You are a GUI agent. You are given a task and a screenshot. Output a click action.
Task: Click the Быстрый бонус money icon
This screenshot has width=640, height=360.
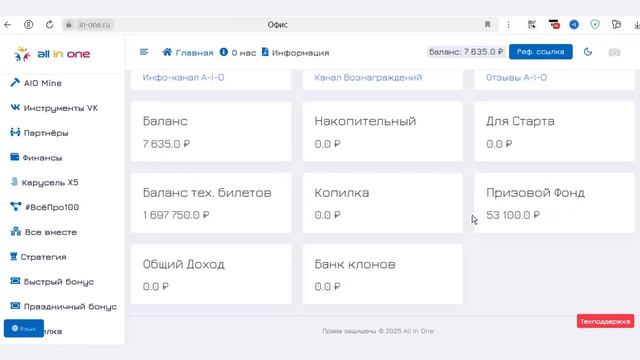tap(15, 281)
